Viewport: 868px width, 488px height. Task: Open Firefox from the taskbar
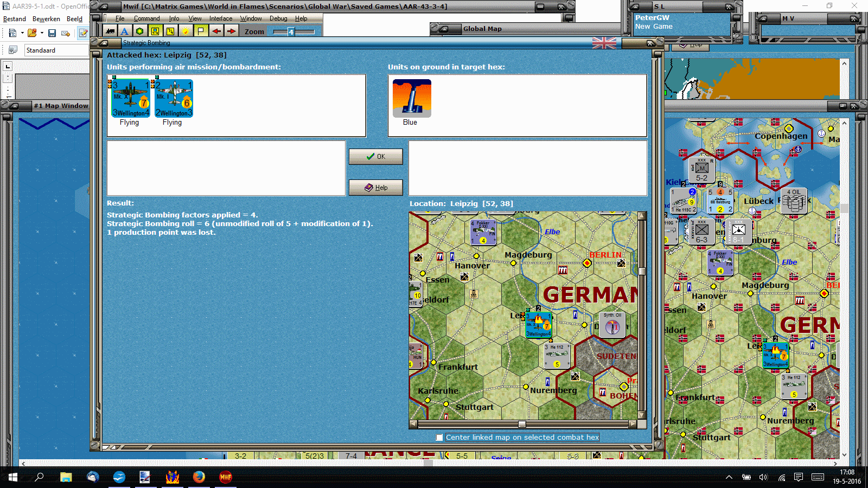[199, 477]
